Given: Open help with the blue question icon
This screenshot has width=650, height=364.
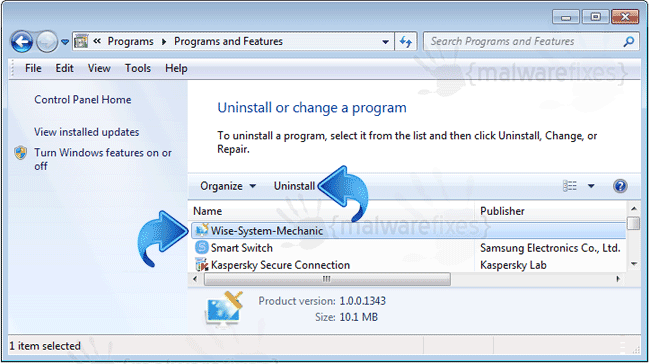Looking at the screenshot, I should [620, 186].
